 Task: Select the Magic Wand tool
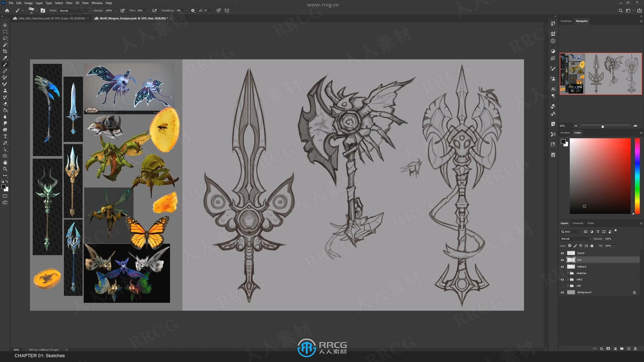click(x=5, y=45)
